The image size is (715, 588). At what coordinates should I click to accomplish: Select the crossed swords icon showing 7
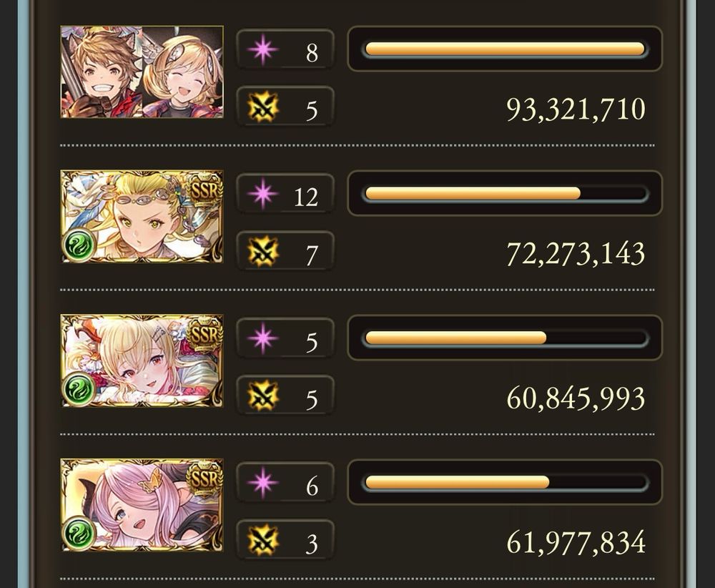(262, 251)
